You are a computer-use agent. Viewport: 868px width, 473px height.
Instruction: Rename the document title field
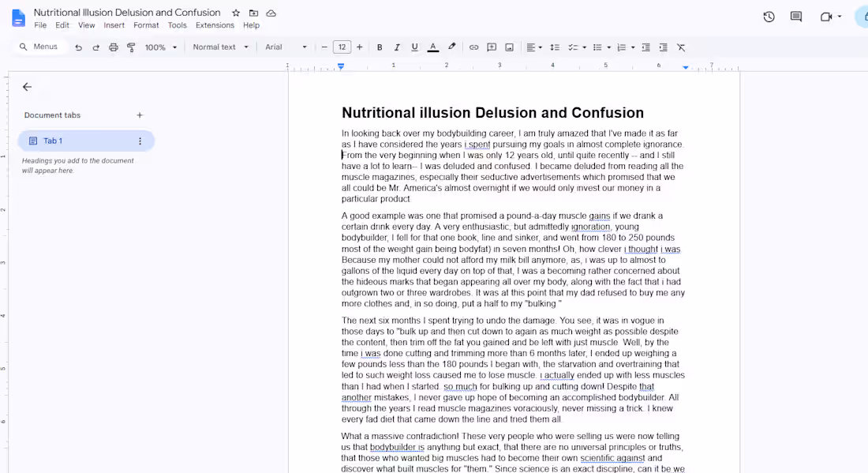tap(127, 13)
